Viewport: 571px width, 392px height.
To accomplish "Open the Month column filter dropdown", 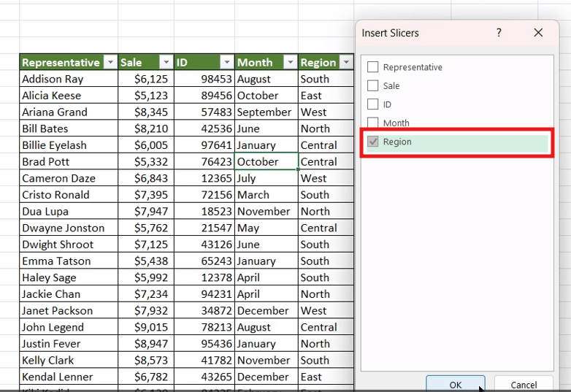I will pyautogui.click(x=290, y=62).
